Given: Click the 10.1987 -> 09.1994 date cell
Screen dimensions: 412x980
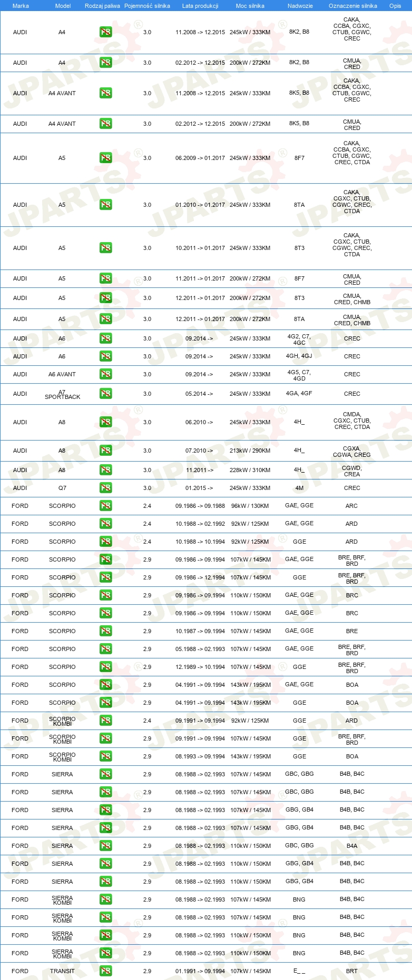Looking at the screenshot, I should tap(200, 631).
